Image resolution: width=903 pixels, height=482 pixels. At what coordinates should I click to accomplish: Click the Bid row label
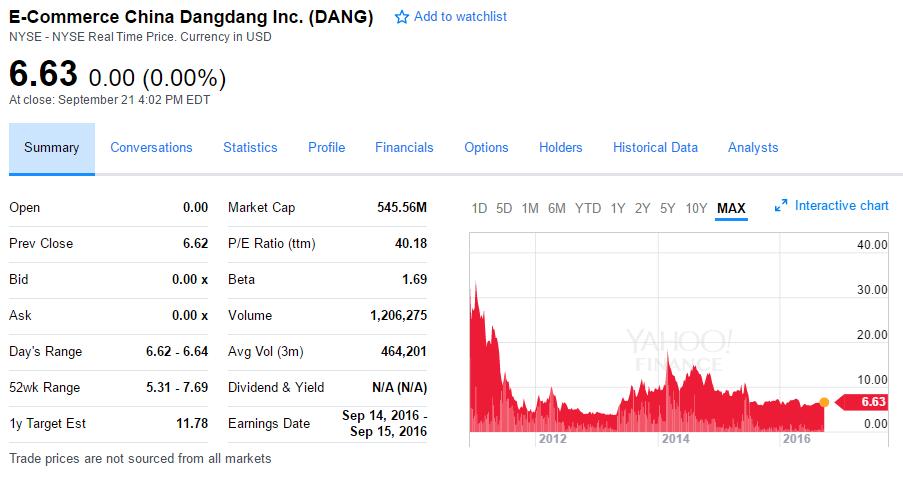18,279
